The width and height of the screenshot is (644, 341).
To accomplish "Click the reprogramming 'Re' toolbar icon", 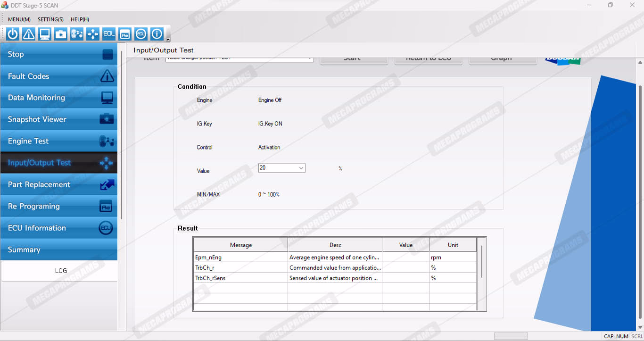I will [125, 34].
